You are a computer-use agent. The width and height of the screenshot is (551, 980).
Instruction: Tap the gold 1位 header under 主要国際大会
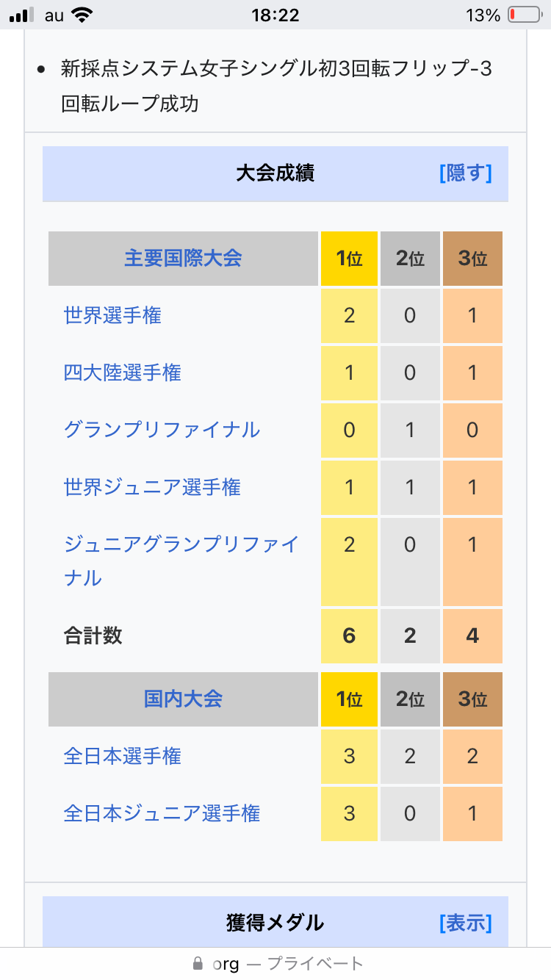(x=349, y=259)
